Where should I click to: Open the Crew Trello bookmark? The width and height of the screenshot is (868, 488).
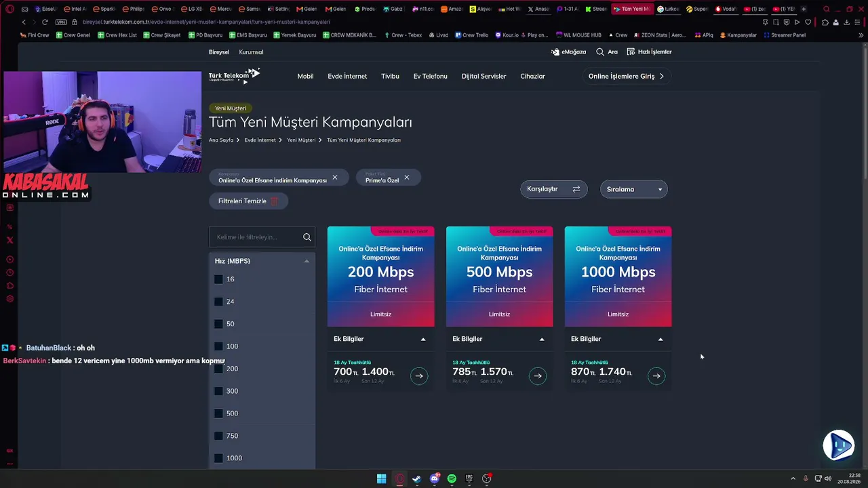coord(471,35)
